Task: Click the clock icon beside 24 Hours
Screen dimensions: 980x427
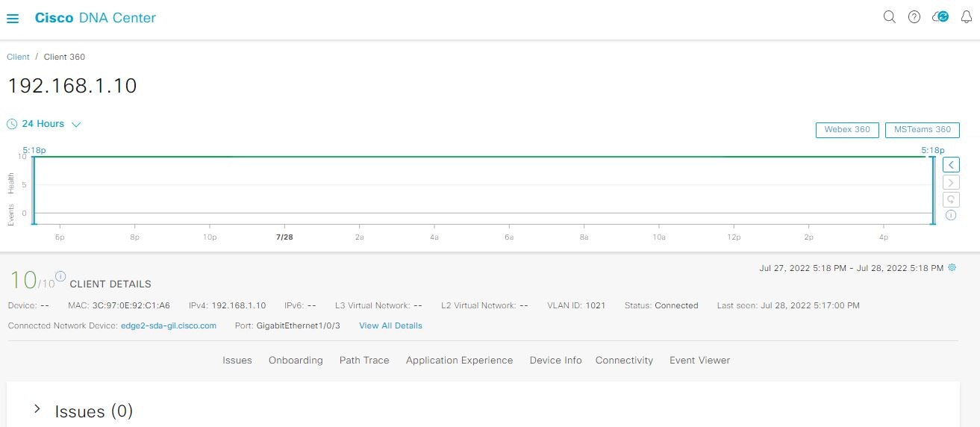Action: [12, 124]
